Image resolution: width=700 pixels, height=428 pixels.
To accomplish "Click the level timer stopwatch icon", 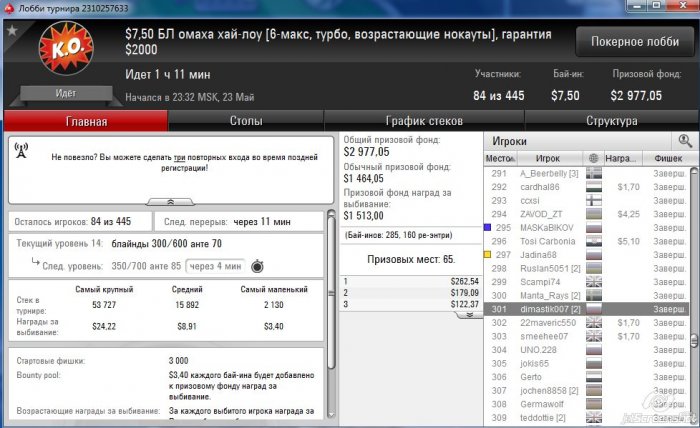I will [257, 266].
